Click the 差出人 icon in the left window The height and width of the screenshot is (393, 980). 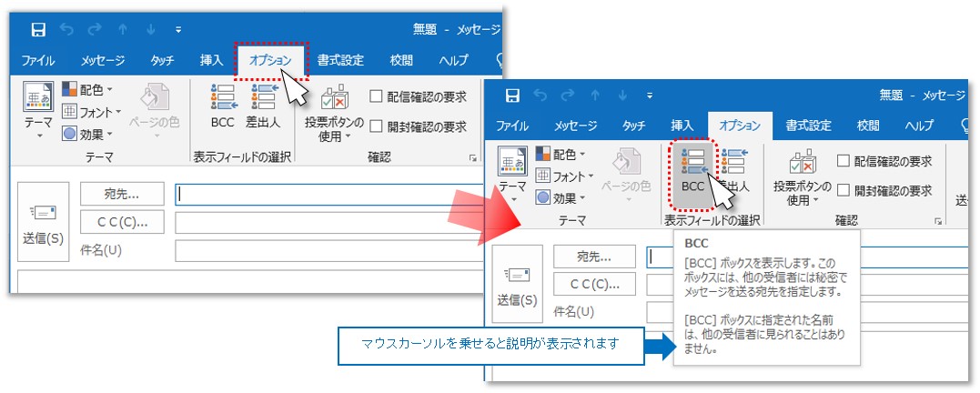[264, 106]
